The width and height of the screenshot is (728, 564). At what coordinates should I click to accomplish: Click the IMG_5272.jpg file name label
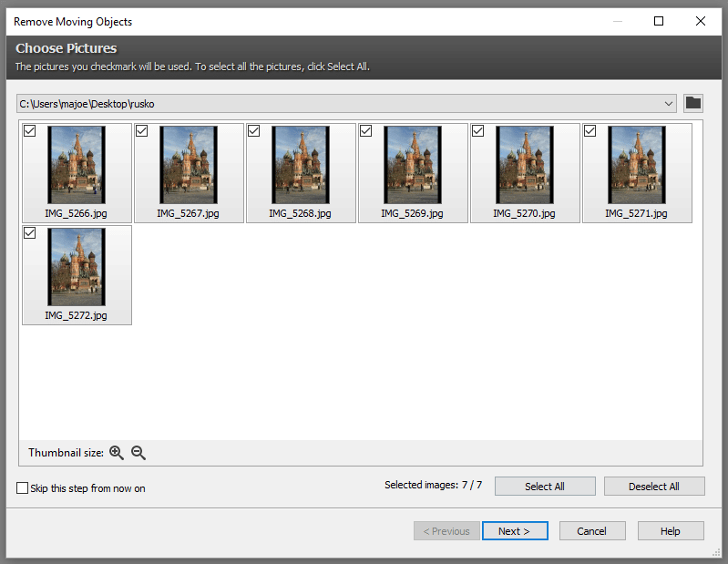pos(77,315)
